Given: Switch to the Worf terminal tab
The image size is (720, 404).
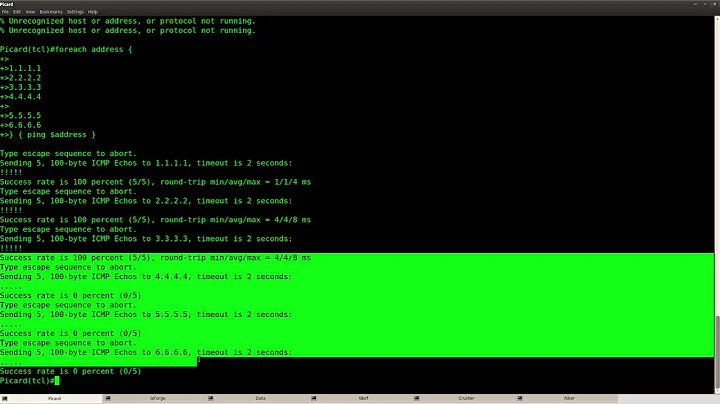Looking at the screenshot, I should coord(360,398).
